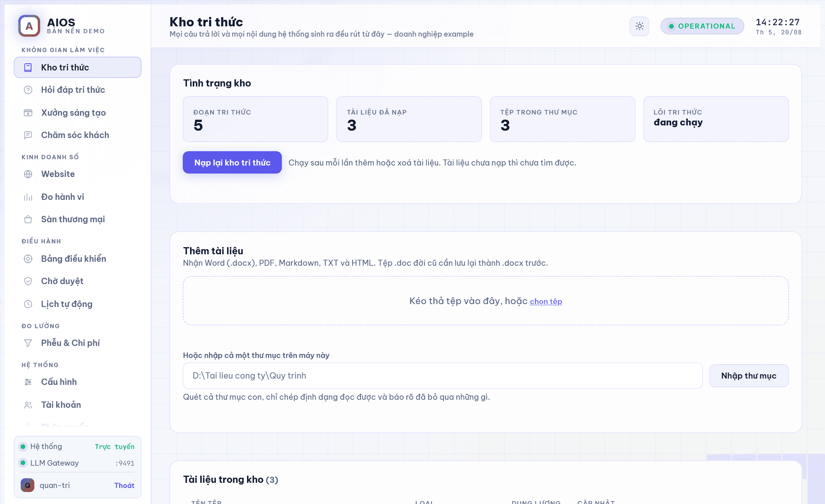The width and height of the screenshot is (825, 504).
Task: Click the TÀI LIỆU ĐÃ NẠP stat card
Action: [409, 119]
